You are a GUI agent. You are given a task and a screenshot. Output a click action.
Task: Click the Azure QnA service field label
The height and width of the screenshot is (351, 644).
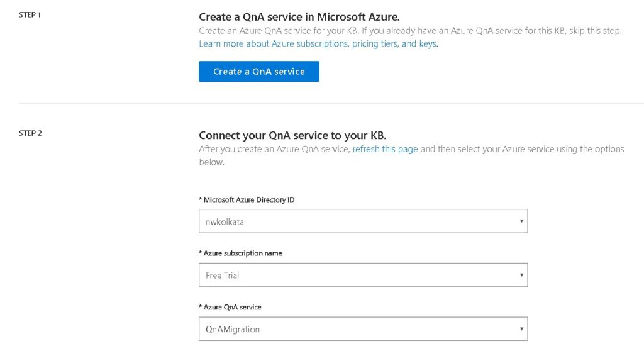[x=230, y=307]
